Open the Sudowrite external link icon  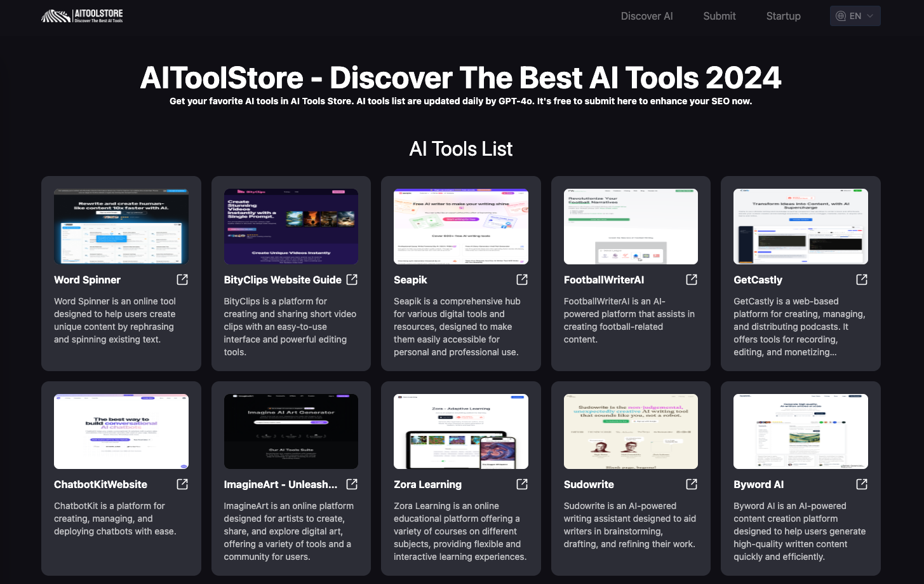coord(691,484)
